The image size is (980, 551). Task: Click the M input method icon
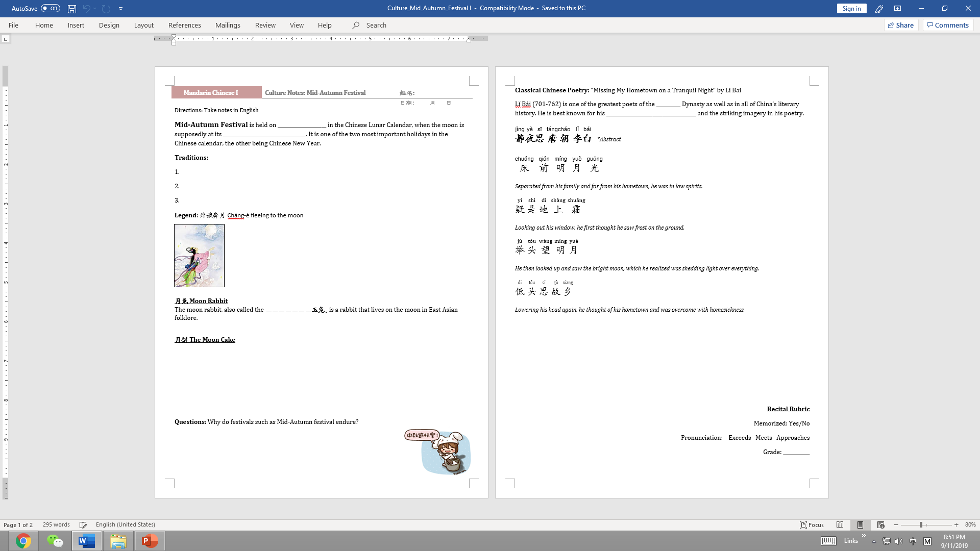pyautogui.click(x=927, y=541)
